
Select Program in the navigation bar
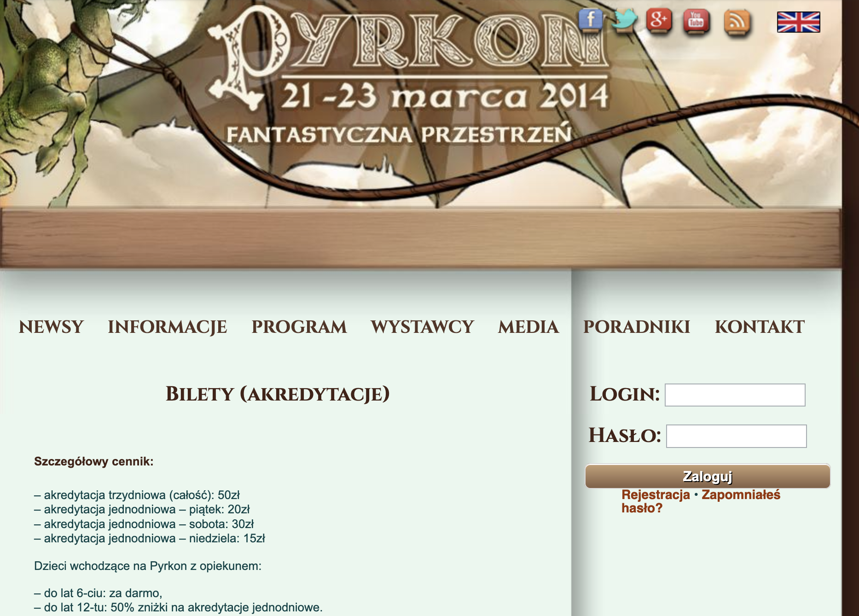[299, 327]
